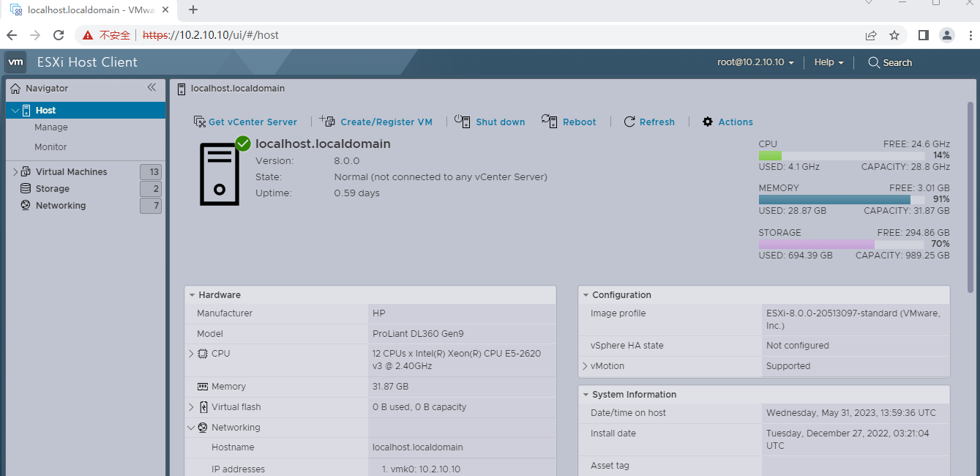Expand the Virtual Machines tree node
980x476 pixels.
[x=15, y=172]
